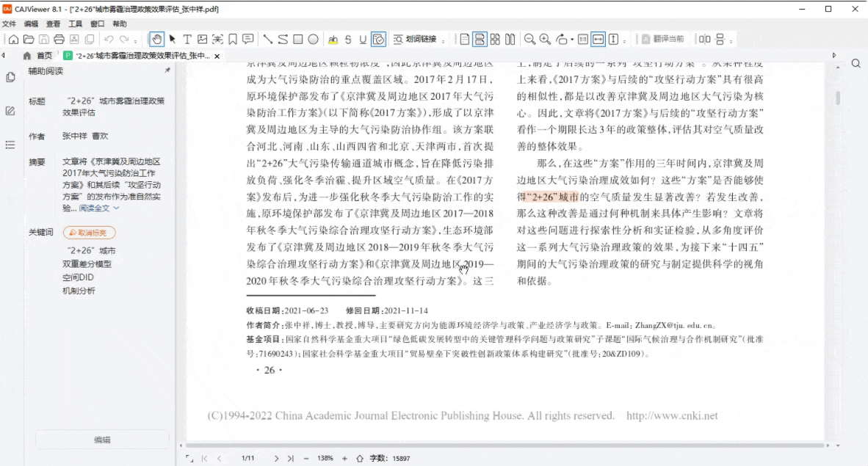This screenshot has height=466, width=868.
Task: Select the Image capture tool
Action: [203, 38]
